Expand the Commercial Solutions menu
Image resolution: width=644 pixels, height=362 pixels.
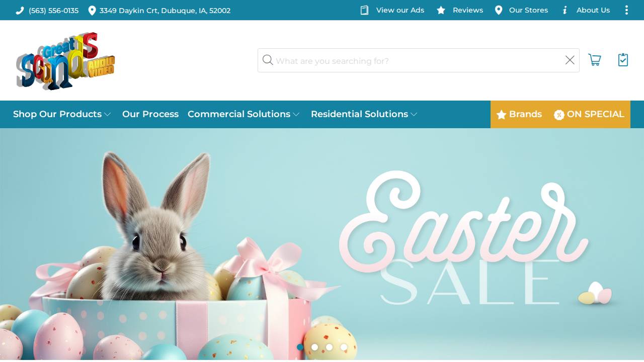tap(244, 114)
